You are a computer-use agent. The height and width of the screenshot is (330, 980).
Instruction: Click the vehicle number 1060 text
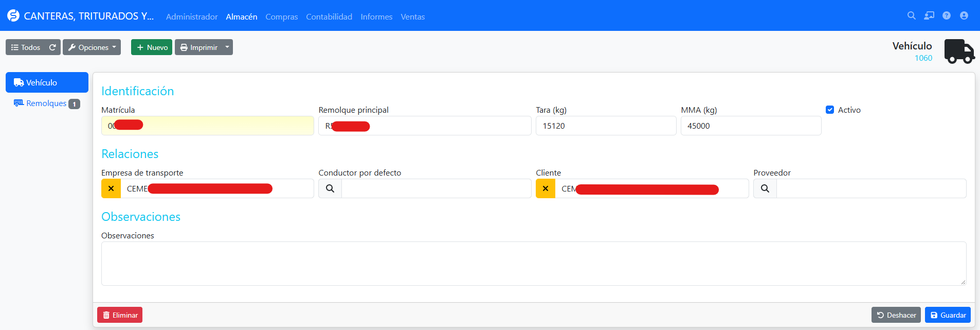coord(923,58)
